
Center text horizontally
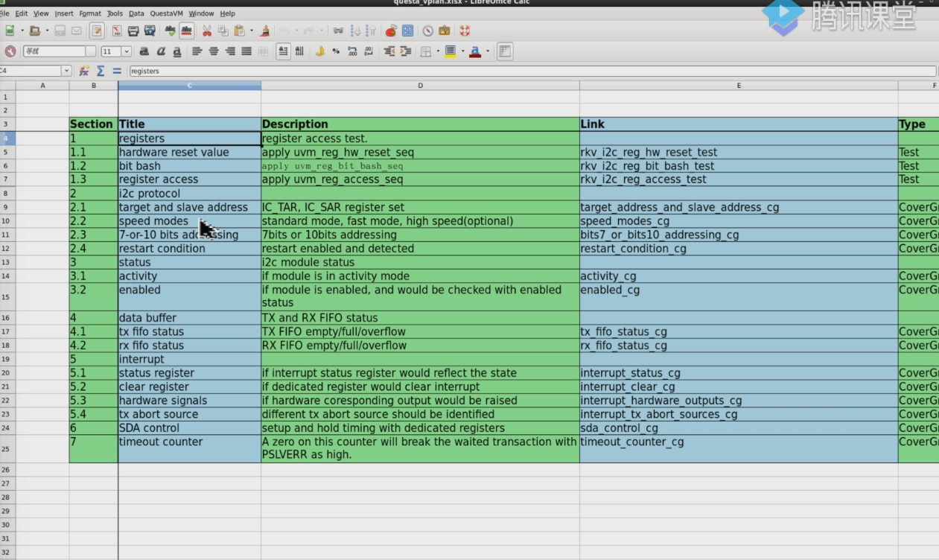214,51
